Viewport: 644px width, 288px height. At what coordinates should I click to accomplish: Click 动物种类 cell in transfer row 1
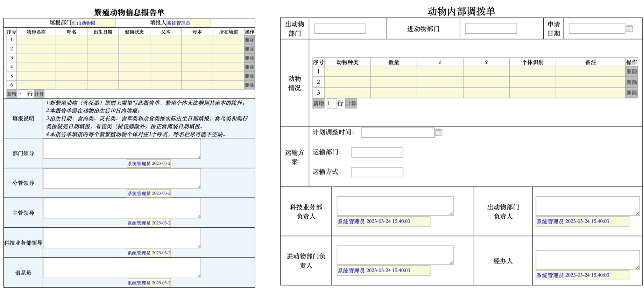347,71
